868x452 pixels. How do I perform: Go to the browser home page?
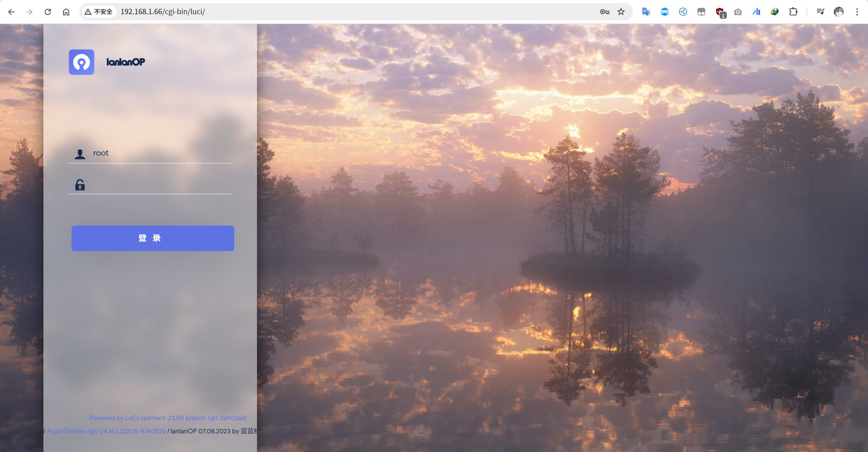point(66,12)
